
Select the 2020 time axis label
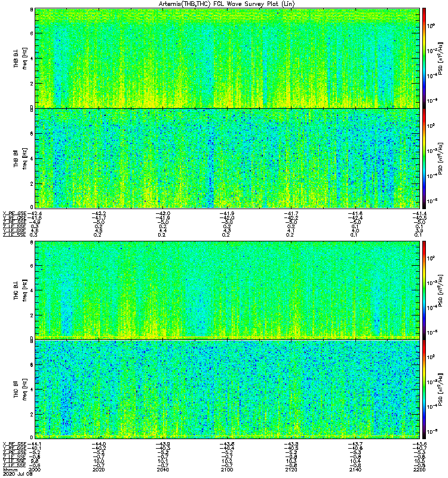[x=99, y=470]
